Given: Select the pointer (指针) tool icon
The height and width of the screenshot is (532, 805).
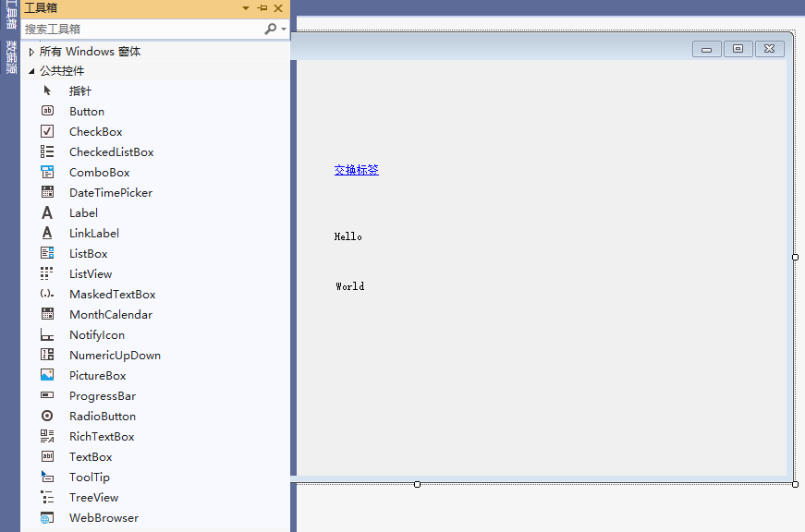Looking at the screenshot, I should click(x=47, y=91).
